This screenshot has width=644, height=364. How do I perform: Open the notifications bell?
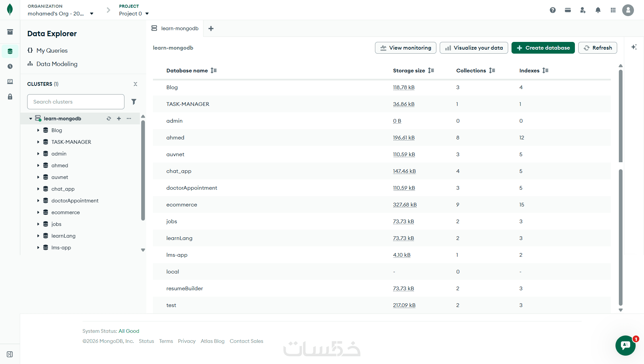[598, 10]
